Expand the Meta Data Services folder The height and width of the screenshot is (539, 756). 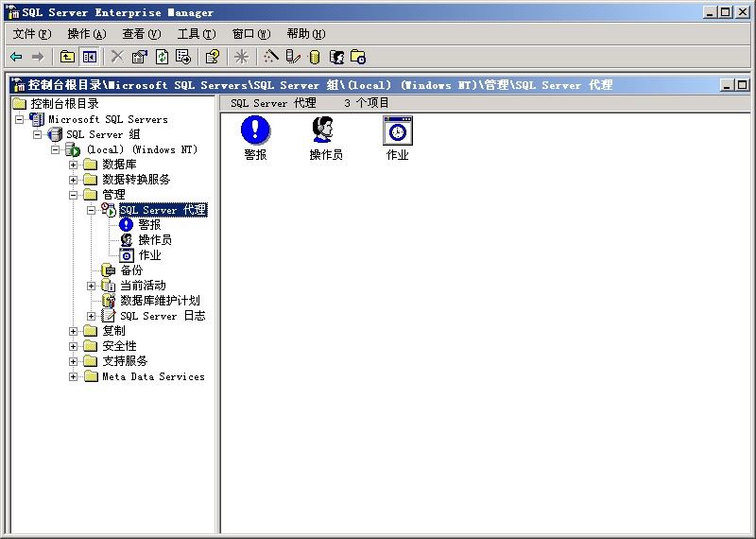(x=73, y=376)
